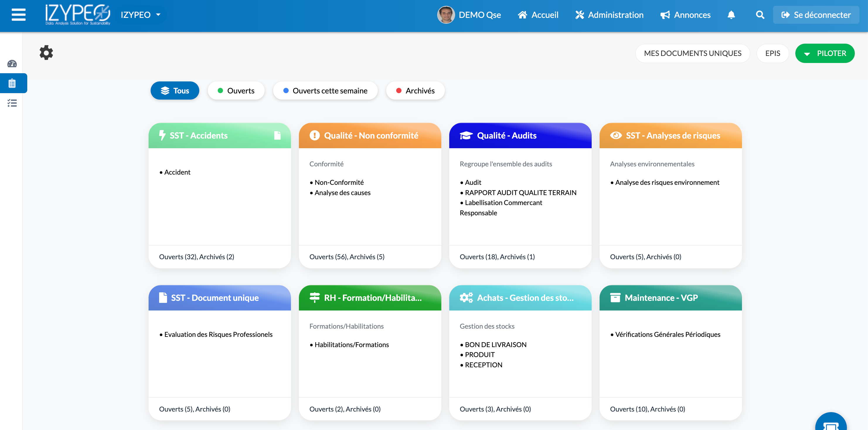Click the settings gear icon
Image resolution: width=868 pixels, height=430 pixels.
point(46,53)
